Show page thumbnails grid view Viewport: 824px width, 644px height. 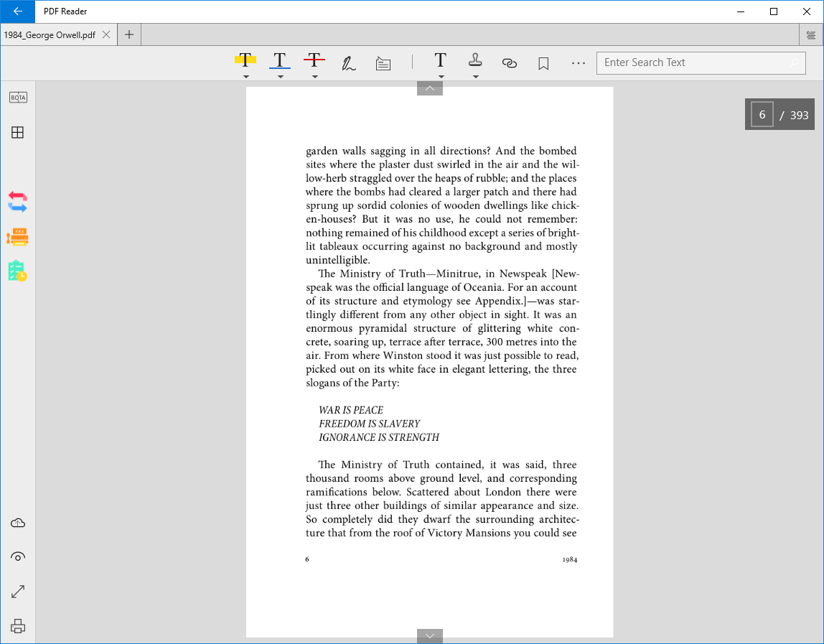click(x=17, y=133)
